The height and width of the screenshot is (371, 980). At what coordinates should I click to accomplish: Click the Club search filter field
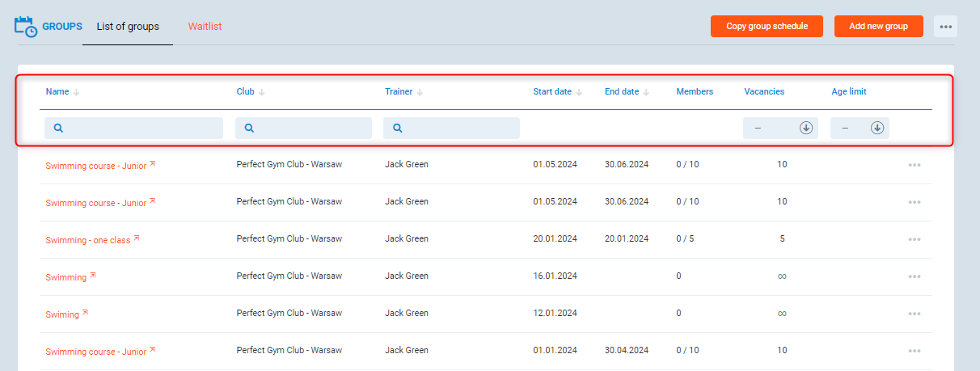(303, 128)
